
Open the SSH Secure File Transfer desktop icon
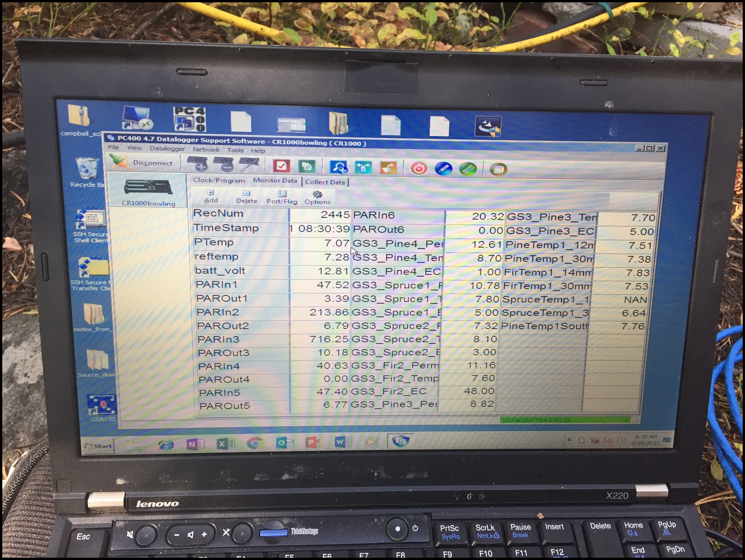(x=92, y=274)
